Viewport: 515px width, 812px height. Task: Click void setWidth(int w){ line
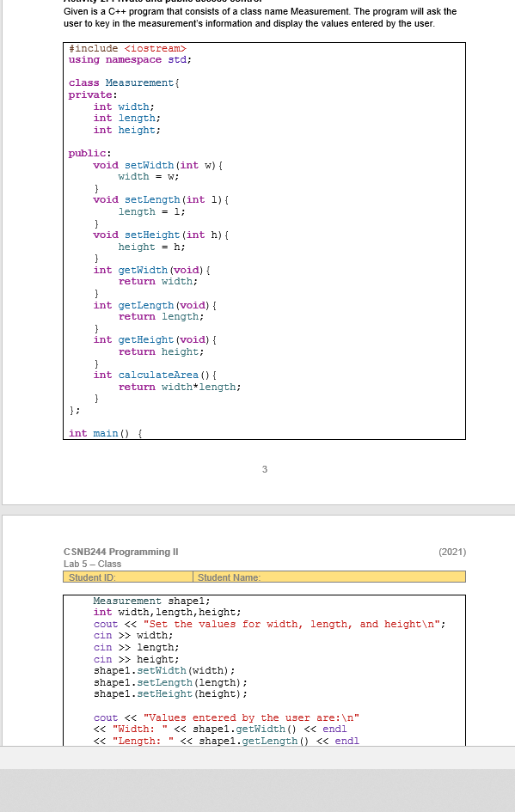point(158,165)
